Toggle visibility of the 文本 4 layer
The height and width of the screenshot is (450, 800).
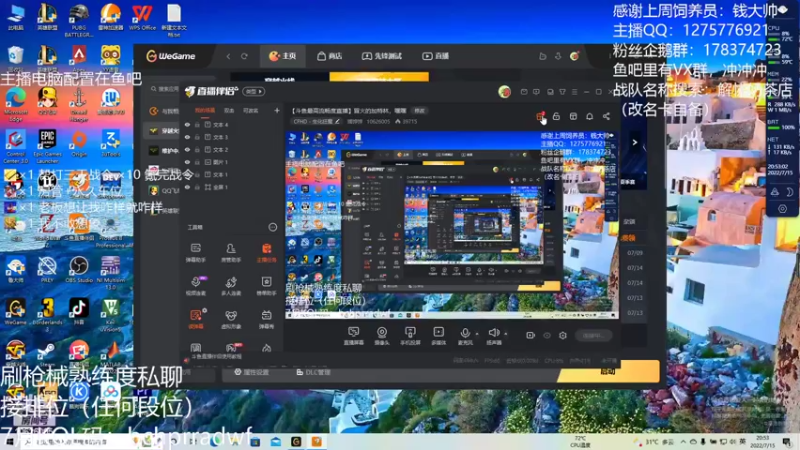click(x=187, y=124)
